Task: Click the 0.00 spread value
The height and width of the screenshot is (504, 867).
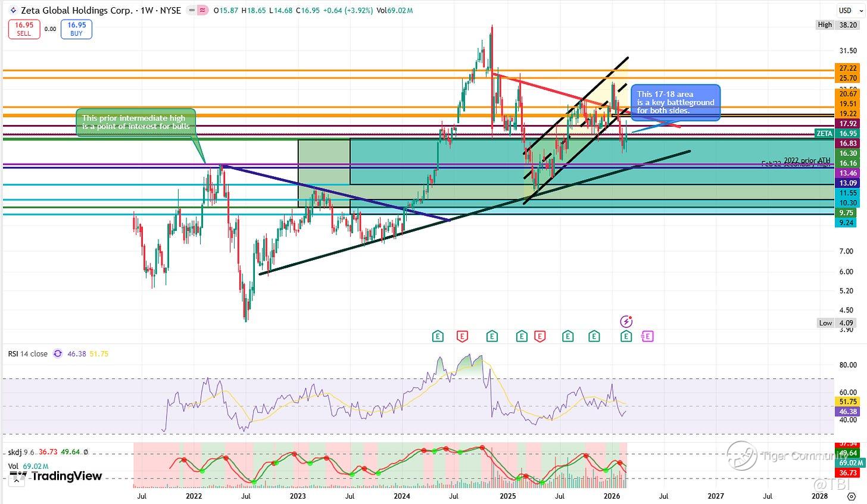Action: [49, 29]
